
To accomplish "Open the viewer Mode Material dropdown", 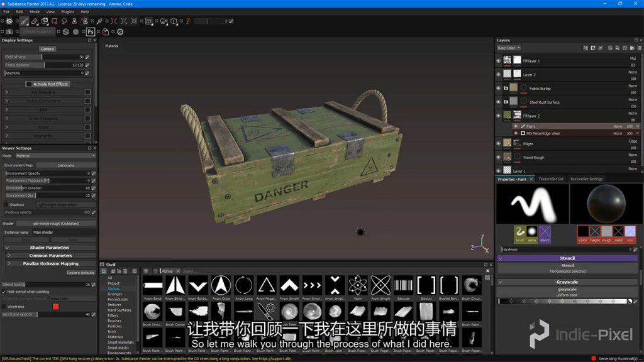I will point(55,156).
